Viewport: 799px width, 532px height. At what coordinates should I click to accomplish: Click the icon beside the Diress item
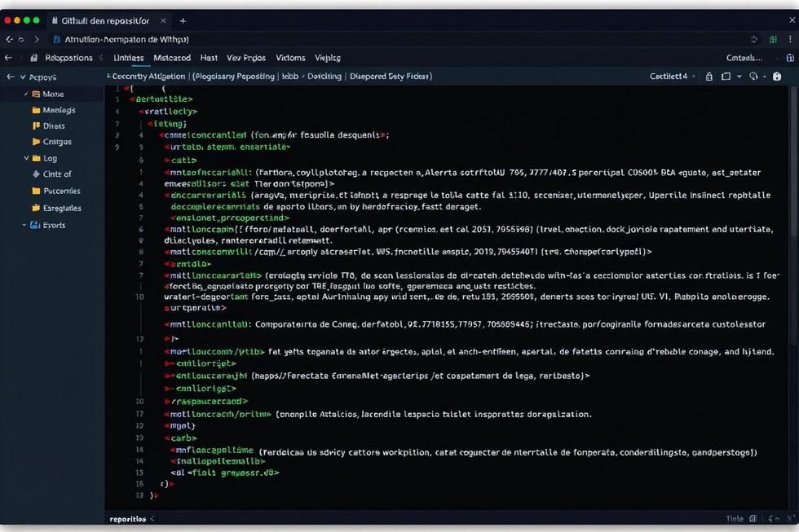[36, 125]
